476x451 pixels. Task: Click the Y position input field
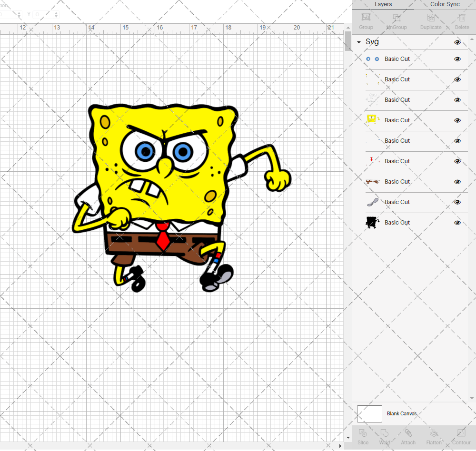[43, 14]
